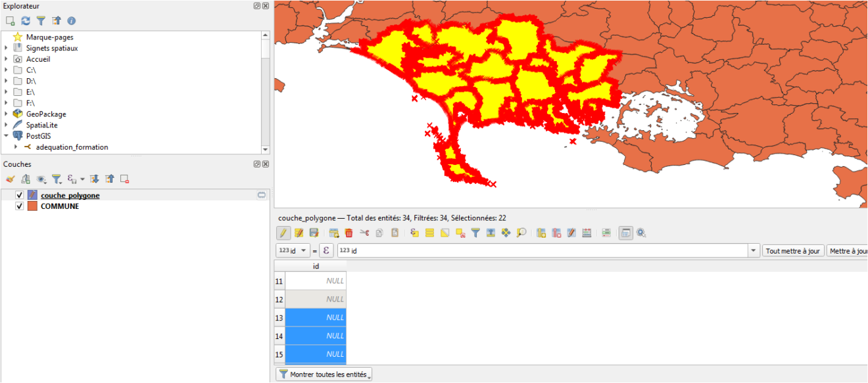The height and width of the screenshot is (383, 868).
Task: Open layer styling with the paintbrush icon
Action: (x=10, y=179)
